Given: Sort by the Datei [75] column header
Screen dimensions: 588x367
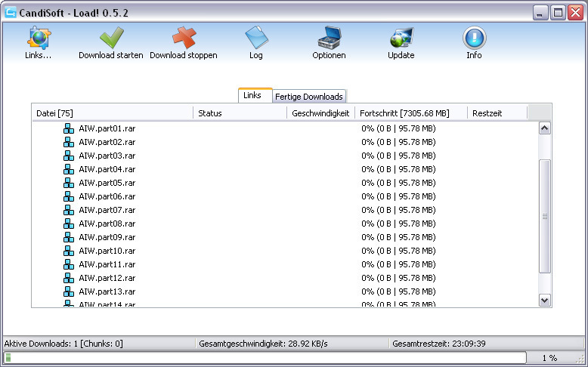Looking at the screenshot, I should pyautogui.click(x=113, y=113).
